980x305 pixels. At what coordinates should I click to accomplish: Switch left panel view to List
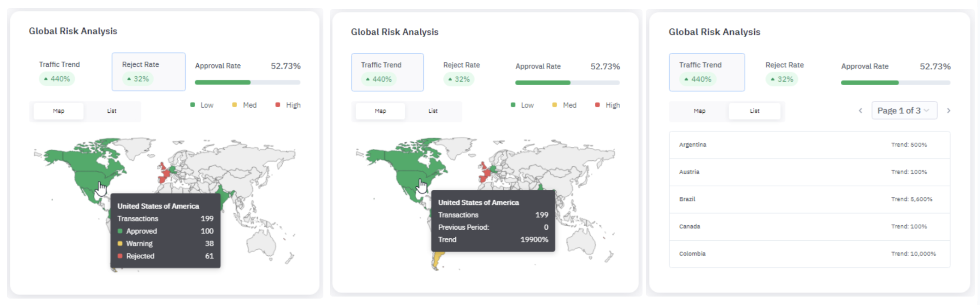(x=112, y=111)
